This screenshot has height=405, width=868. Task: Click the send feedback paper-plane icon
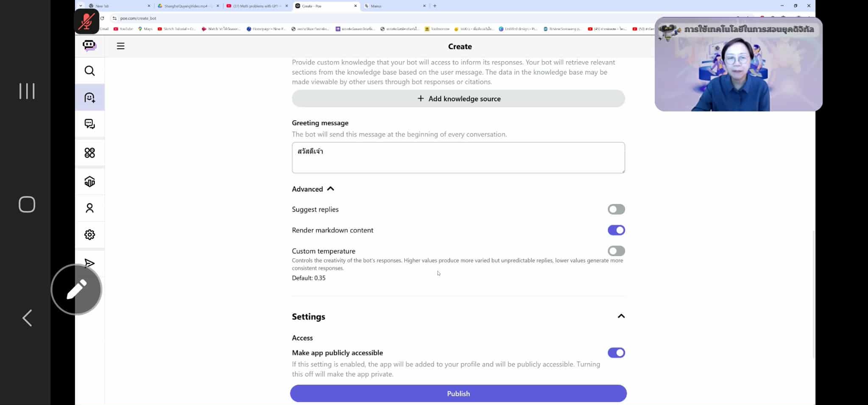(x=89, y=263)
